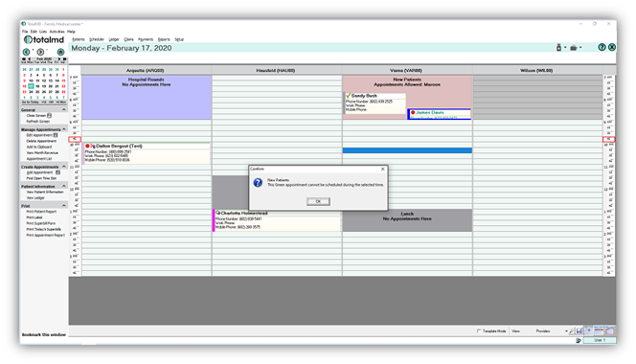Click the round exit icon beside help
Image resolution: width=636 pixels, height=364 pixels.
click(612, 48)
